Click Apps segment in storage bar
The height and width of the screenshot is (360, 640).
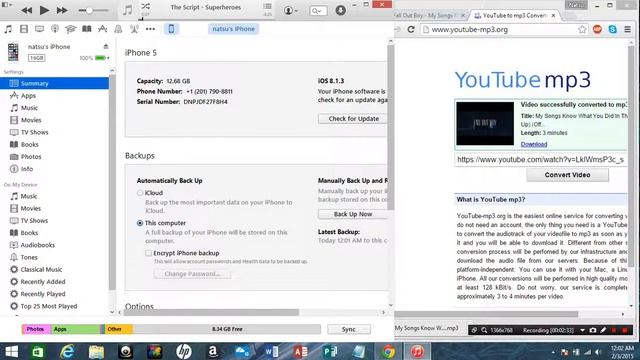[x=76, y=329]
